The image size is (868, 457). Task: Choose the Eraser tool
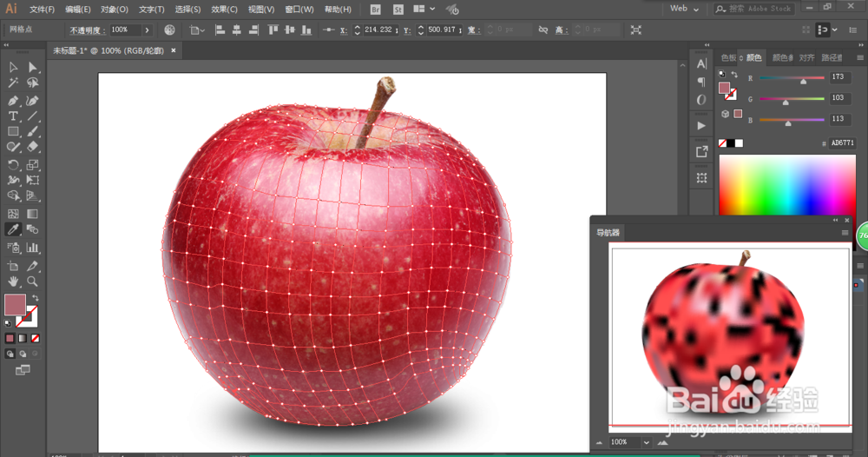(x=33, y=148)
